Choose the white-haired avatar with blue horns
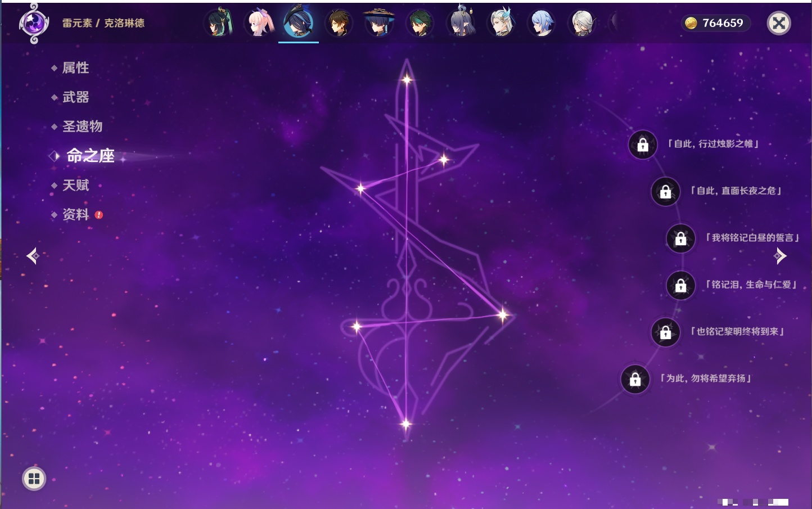 [x=501, y=23]
